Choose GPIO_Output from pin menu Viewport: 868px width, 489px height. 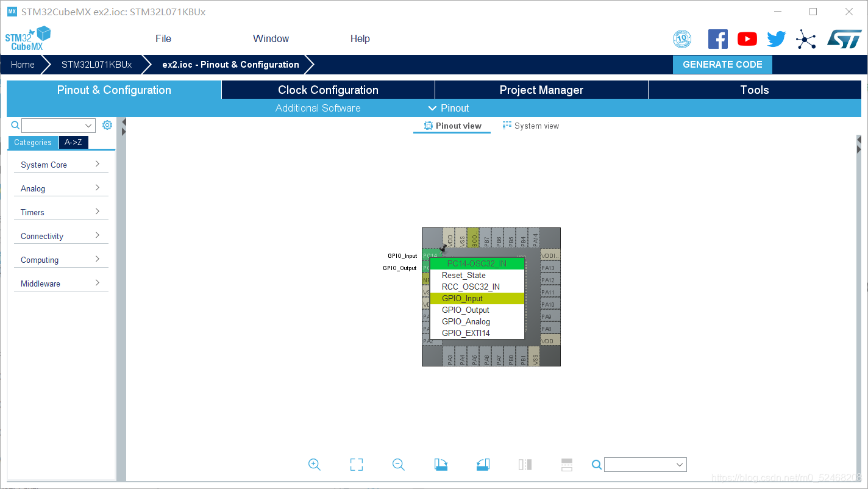coord(477,310)
